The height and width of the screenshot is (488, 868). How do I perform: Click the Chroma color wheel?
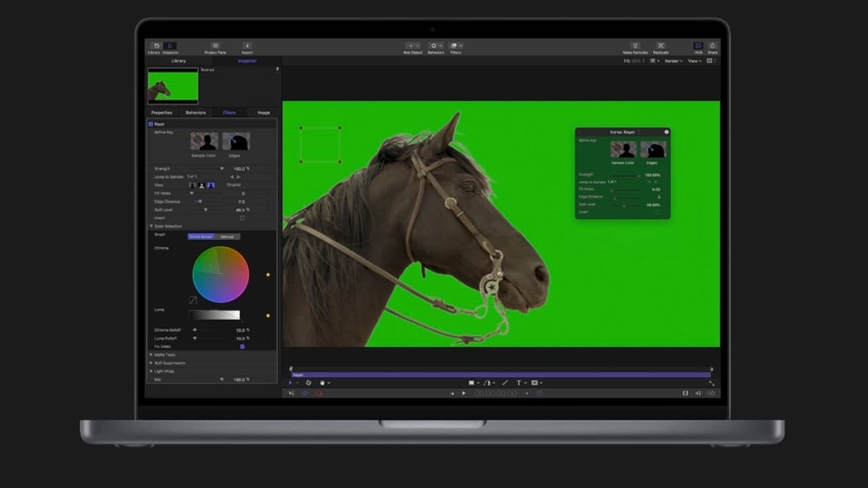click(220, 274)
